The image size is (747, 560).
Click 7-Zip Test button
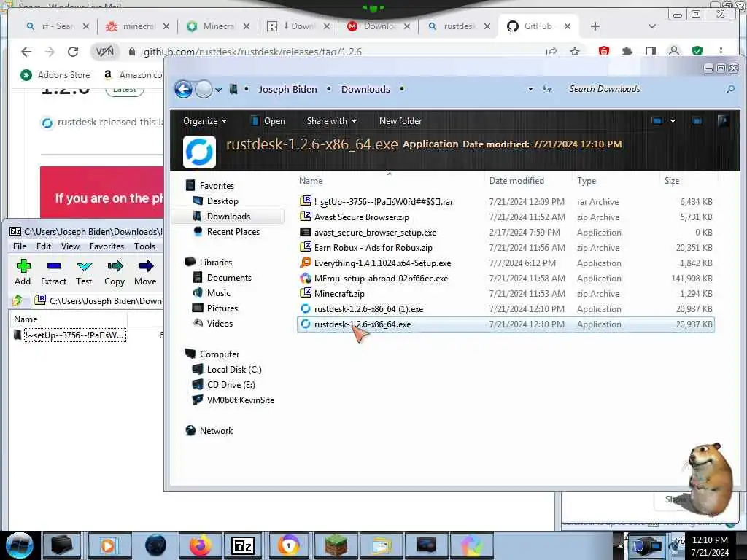[x=84, y=273]
